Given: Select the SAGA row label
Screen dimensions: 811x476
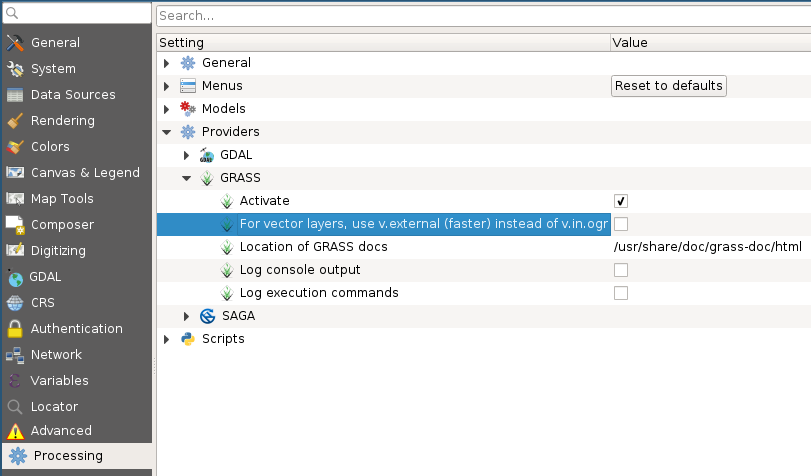Looking at the screenshot, I should pyautogui.click(x=238, y=316).
